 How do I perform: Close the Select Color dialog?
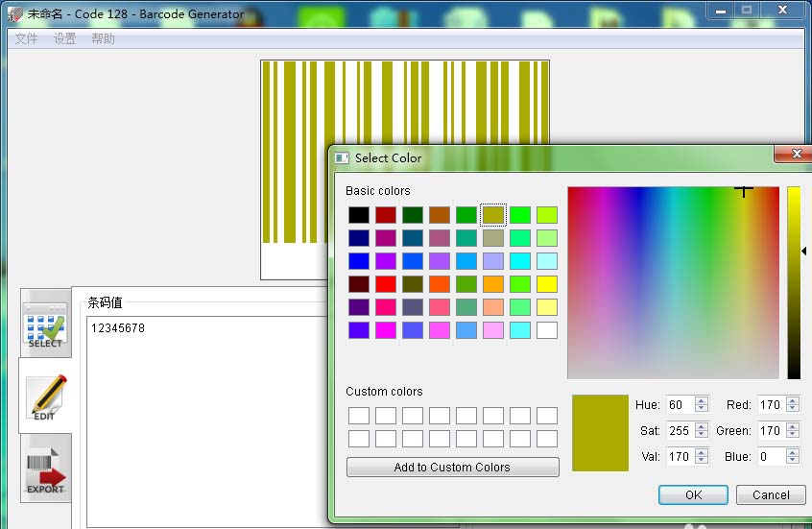click(797, 154)
